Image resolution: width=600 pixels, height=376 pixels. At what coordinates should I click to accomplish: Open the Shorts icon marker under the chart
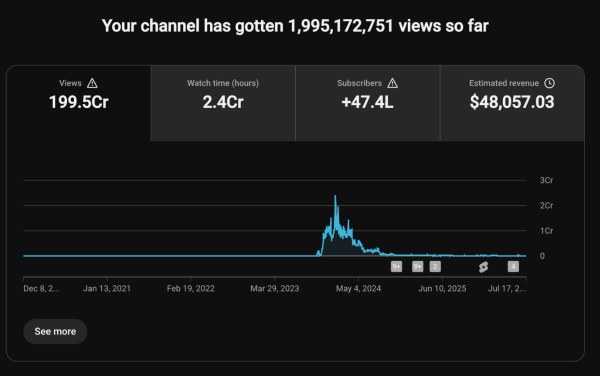pyautogui.click(x=484, y=267)
